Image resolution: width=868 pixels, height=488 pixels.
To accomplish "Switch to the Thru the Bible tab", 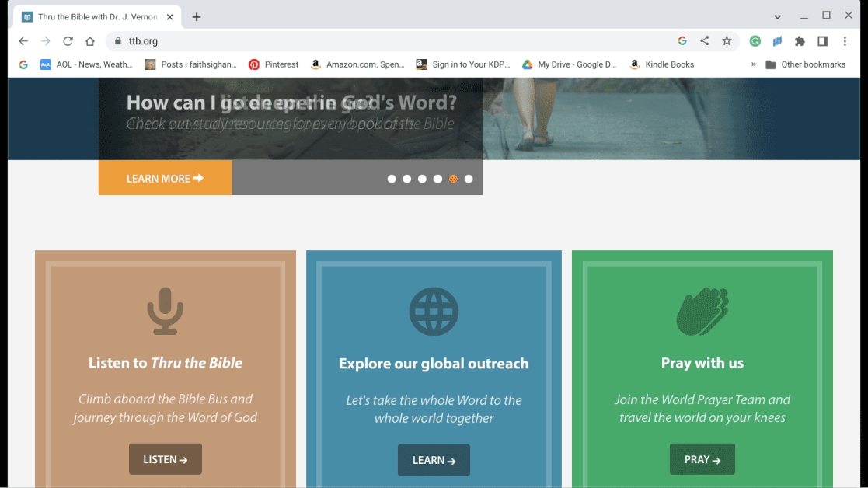I will tap(93, 15).
